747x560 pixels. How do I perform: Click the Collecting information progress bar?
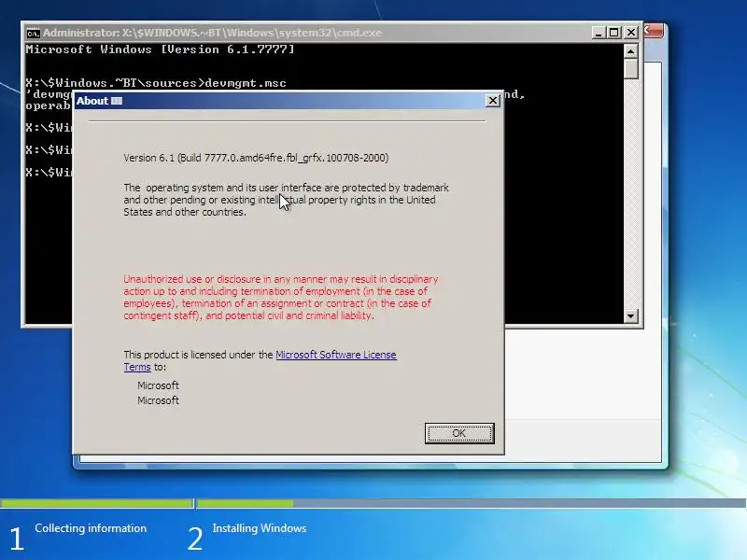(x=97, y=503)
